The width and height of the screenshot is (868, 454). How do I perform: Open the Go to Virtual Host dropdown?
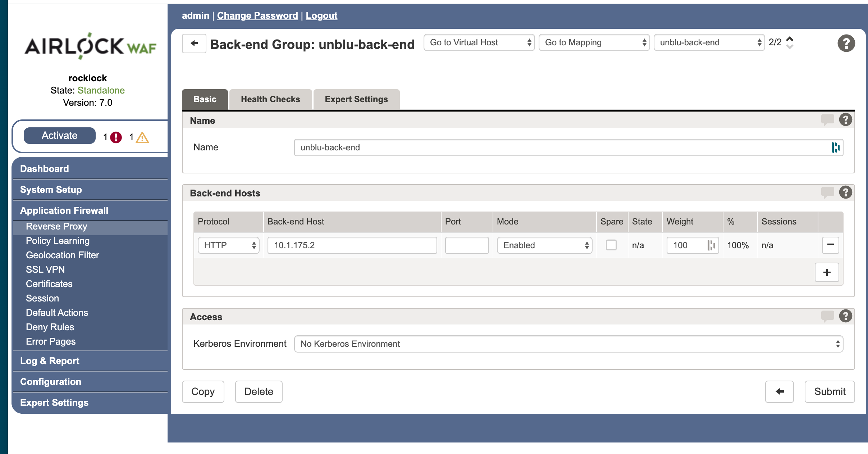click(479, 42)
